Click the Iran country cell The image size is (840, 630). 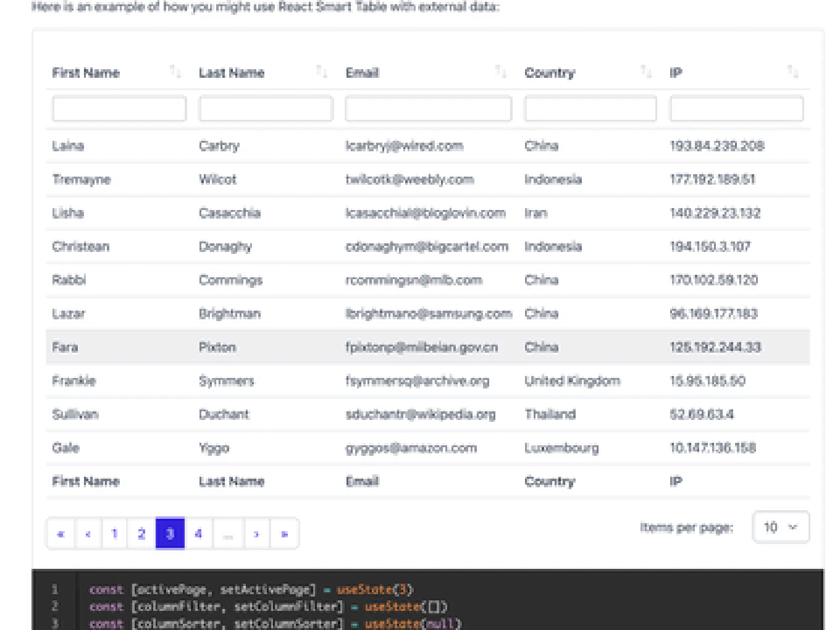point(536,213)
